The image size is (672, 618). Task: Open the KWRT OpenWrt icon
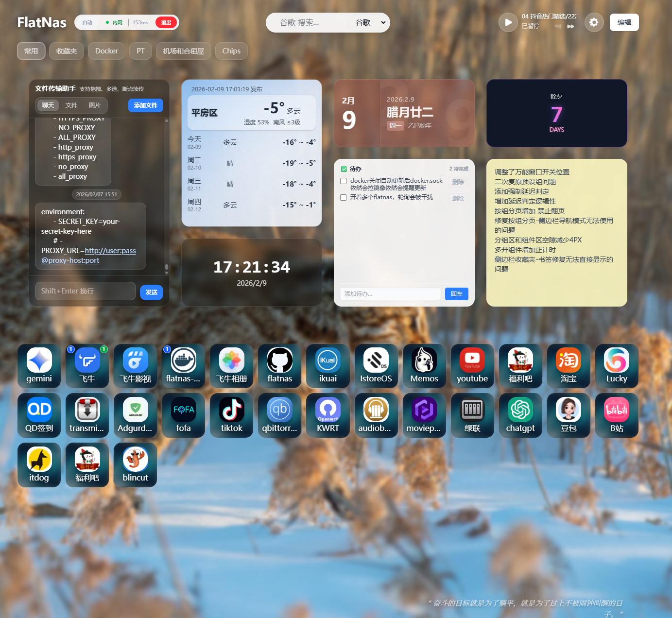[327, 415]
